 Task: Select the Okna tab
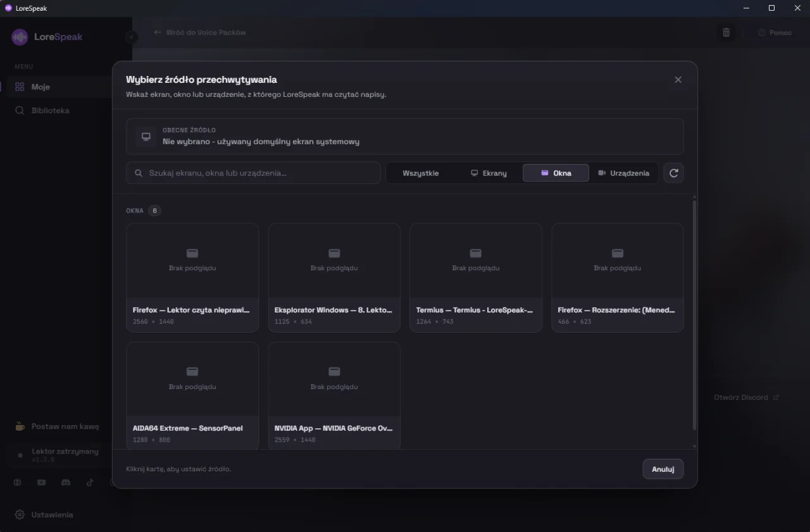pyautogui.click(x=556, y=173)
